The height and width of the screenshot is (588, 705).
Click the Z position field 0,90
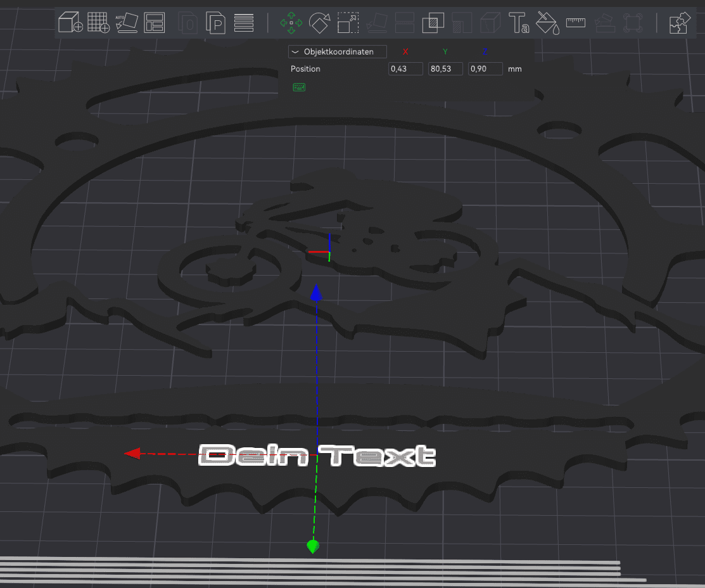pos(485,69)
